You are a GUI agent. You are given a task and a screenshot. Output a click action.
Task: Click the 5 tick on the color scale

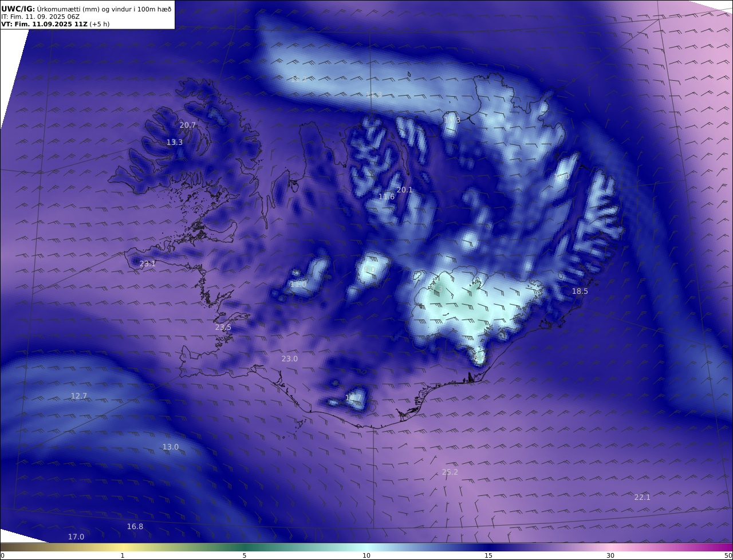point(245,555)
